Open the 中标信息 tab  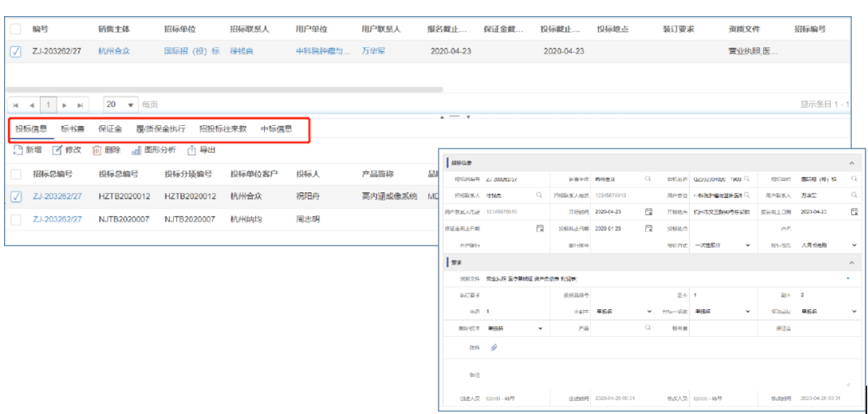click(x=276, y=129)
